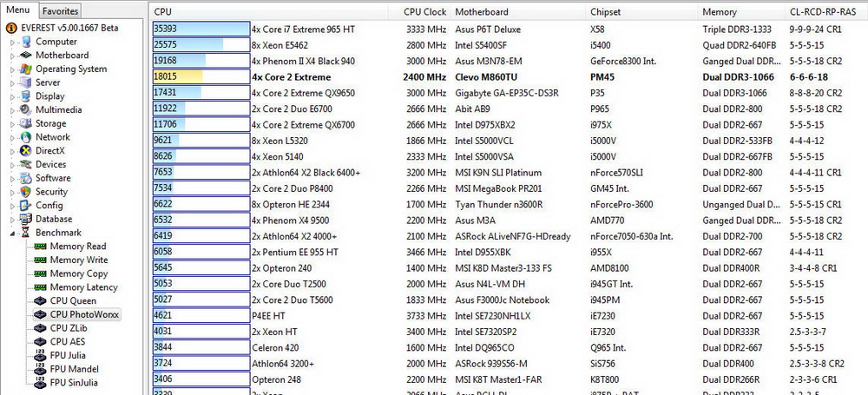Select the 2x Core 2 Duo E6700 row
Screen dimensions: 868x395
[x=510, y=109]
